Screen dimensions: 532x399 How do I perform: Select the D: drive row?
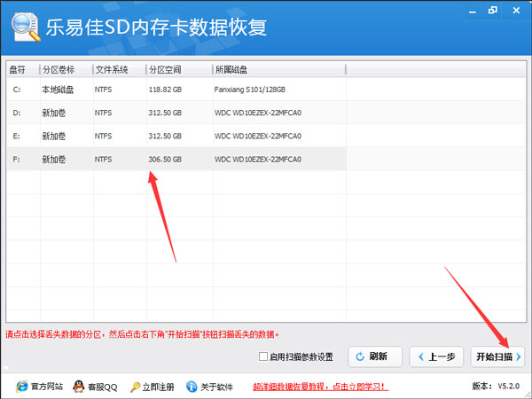[x=176, y=113]
